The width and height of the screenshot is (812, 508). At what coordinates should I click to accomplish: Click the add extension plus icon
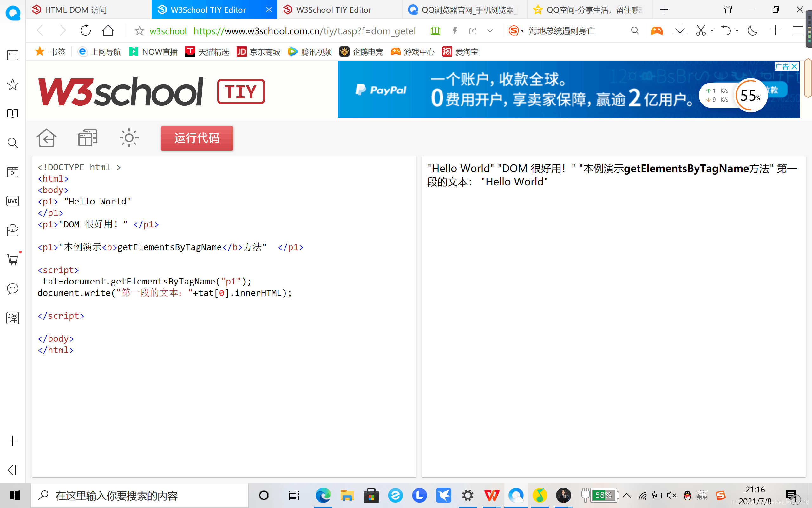click(x=775, y=30)
